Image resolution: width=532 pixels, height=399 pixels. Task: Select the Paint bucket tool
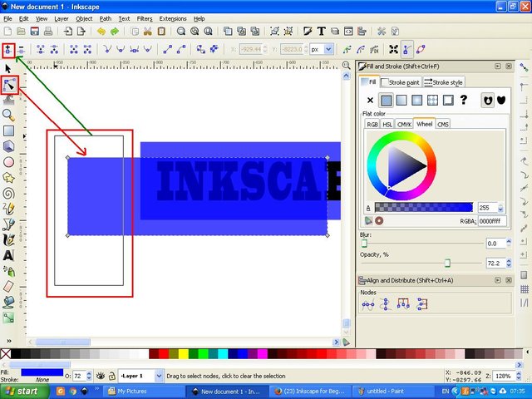[x=8, y=302]
